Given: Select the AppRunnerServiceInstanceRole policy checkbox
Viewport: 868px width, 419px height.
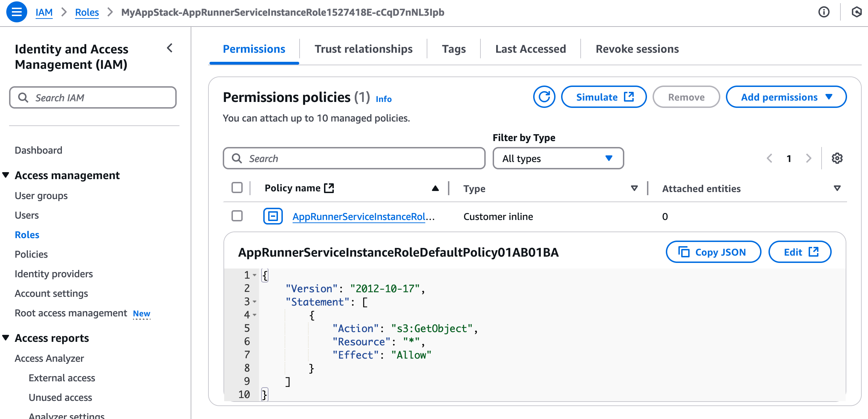Looking at the screenshot, I should tap(237, 216).
